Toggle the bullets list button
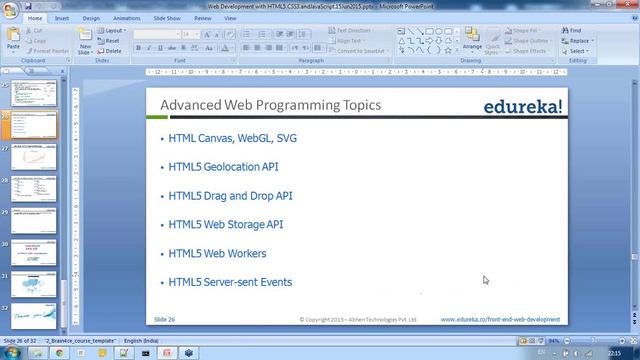The width and height of the screenshot is (640, 360). 247,35
